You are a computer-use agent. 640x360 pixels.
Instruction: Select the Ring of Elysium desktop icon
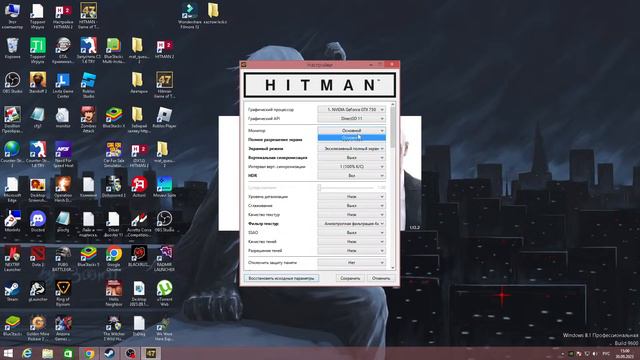63,293
